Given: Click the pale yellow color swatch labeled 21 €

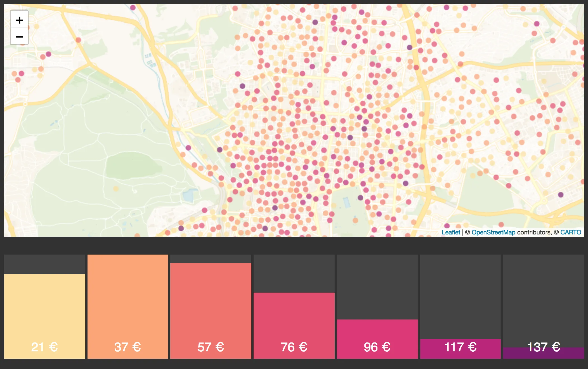Looking at the screenshot, I should (45, 316).
